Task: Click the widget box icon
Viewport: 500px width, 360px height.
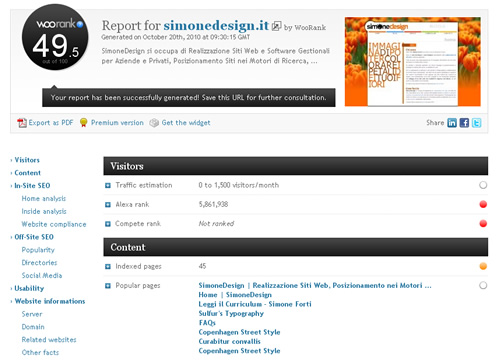Action: pos(154,123)
